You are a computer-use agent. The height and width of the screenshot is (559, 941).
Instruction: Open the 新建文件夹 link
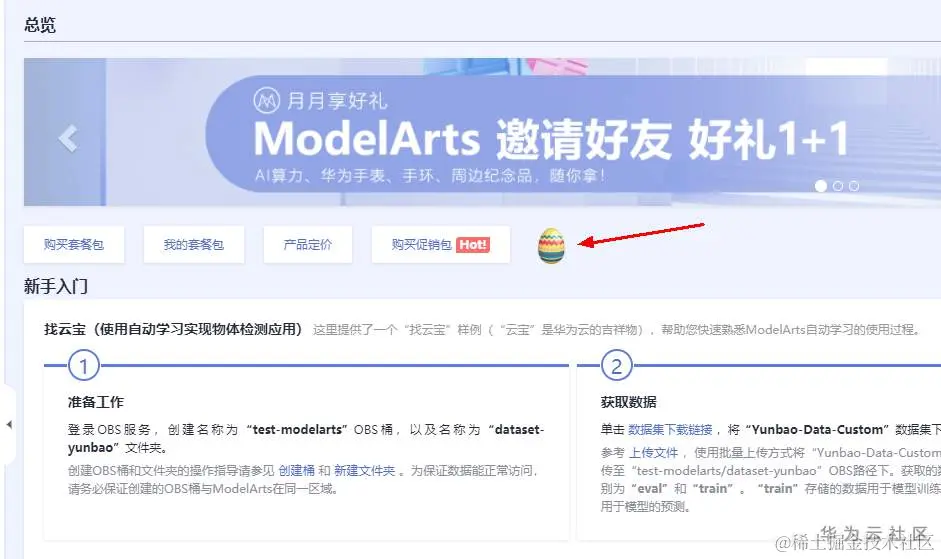click(365, 471)
